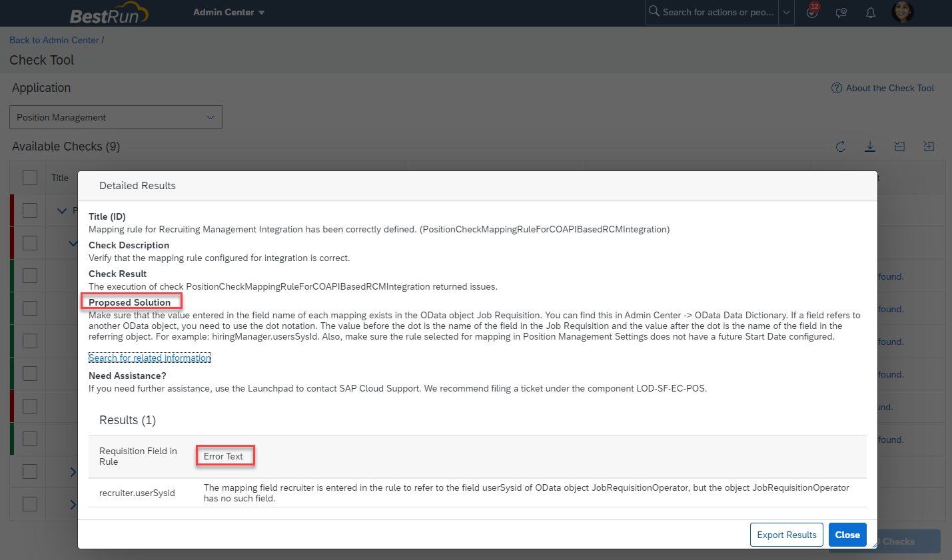Open the notifications bell icon
This screenshot has height=560, width=952.
tap(871, 13)
